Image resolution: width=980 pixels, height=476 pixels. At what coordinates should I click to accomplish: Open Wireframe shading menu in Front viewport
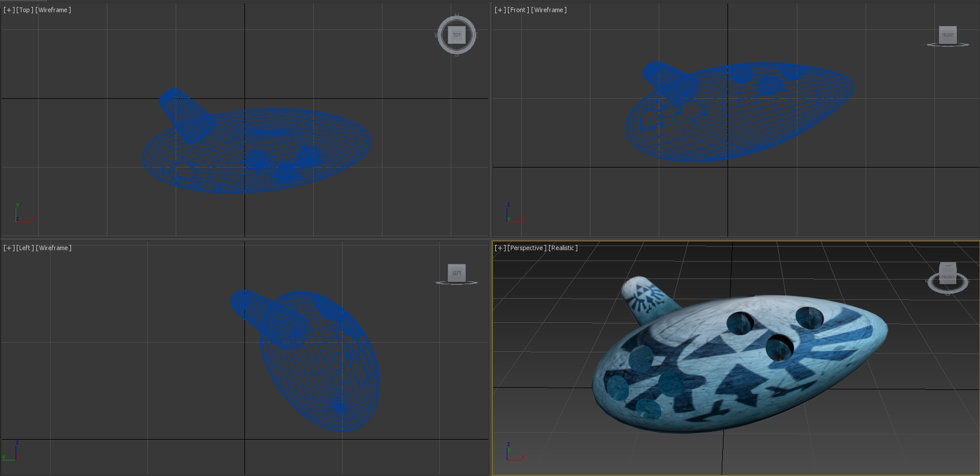tap(549, 10)
